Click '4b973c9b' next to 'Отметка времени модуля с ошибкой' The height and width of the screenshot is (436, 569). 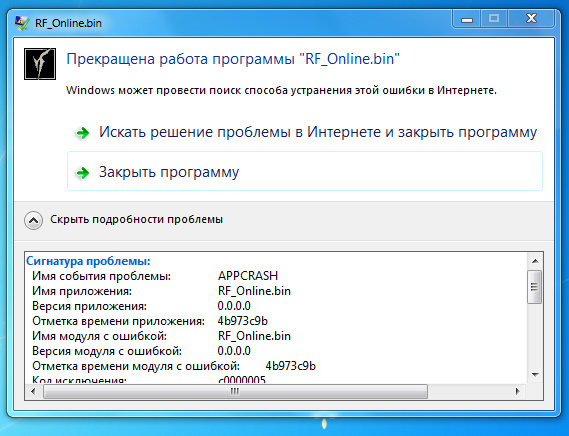(x=290, y=366)
